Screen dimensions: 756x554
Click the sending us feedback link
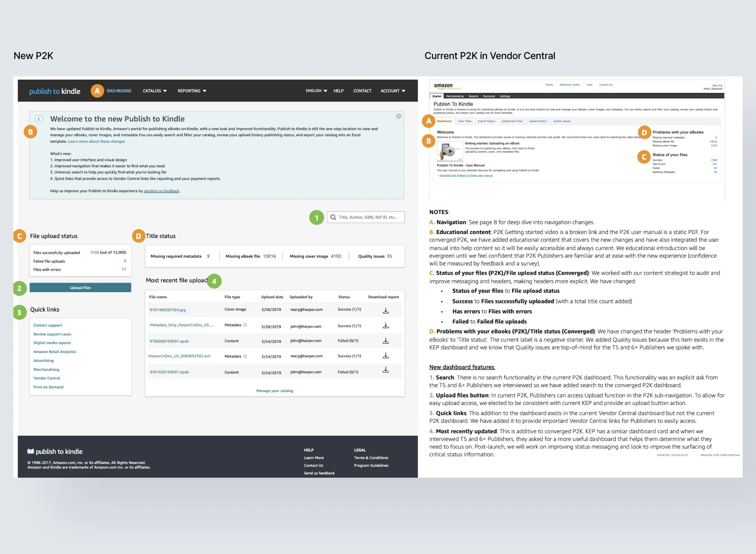pos(161,191)
